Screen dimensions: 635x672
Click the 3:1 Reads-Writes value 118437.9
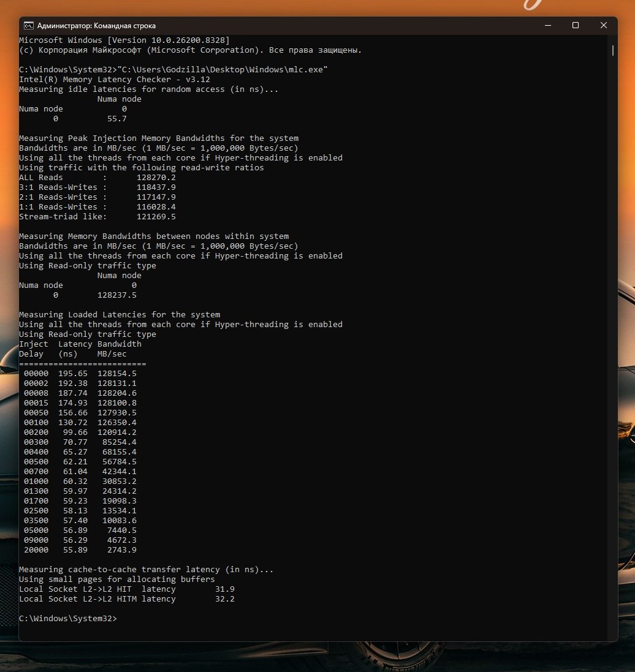point(156,187)
